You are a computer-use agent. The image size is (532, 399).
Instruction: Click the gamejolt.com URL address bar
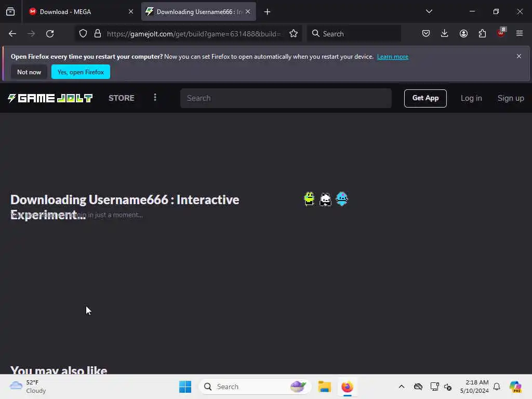click(194, 34)
